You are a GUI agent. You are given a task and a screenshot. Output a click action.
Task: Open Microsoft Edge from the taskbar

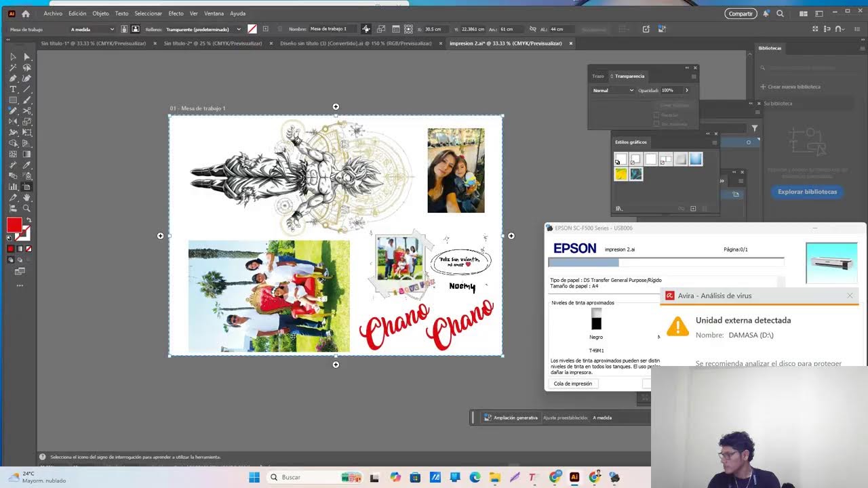coord(475,477)
